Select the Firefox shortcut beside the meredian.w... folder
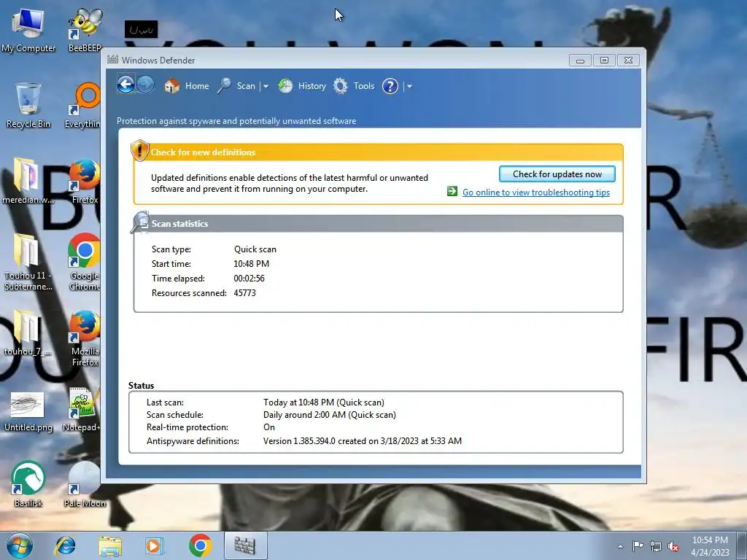The width and height of the screenshot is (747, 560). point(85,181)
